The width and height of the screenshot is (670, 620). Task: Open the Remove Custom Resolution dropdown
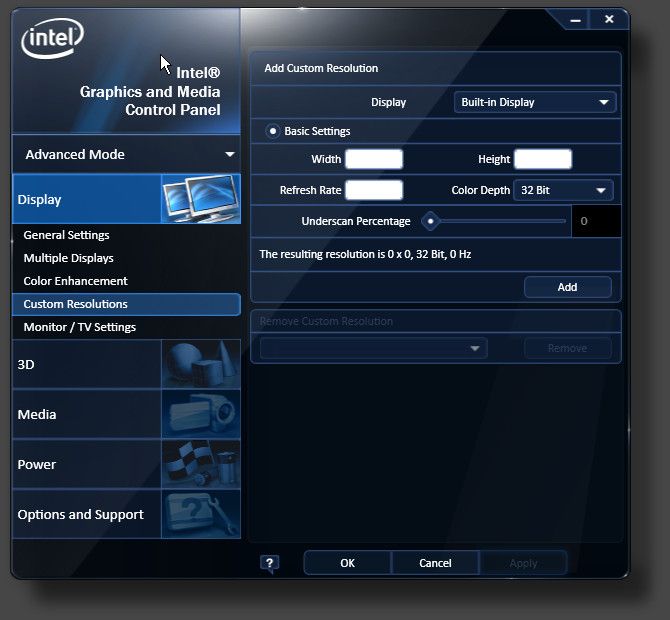click(x=373, y=348)
